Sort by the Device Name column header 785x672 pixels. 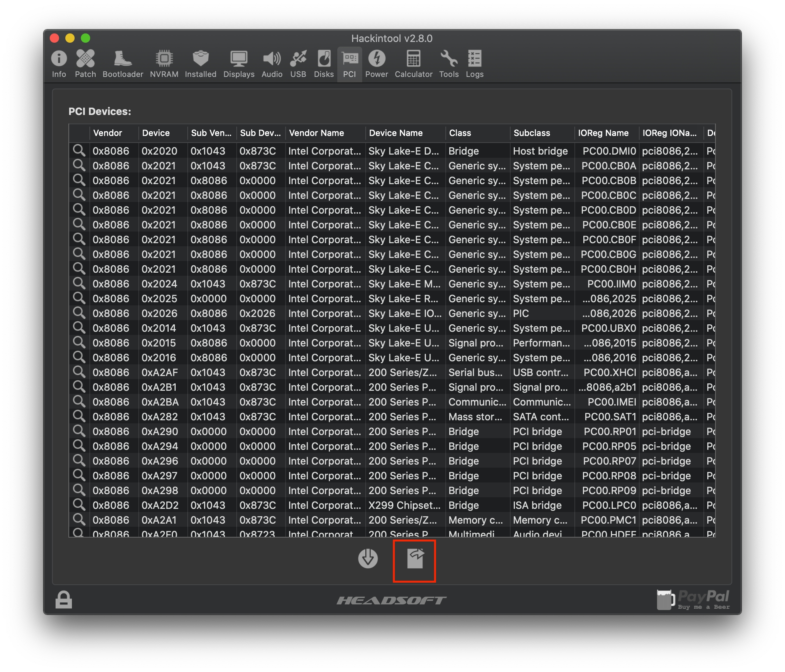[405, 133]
